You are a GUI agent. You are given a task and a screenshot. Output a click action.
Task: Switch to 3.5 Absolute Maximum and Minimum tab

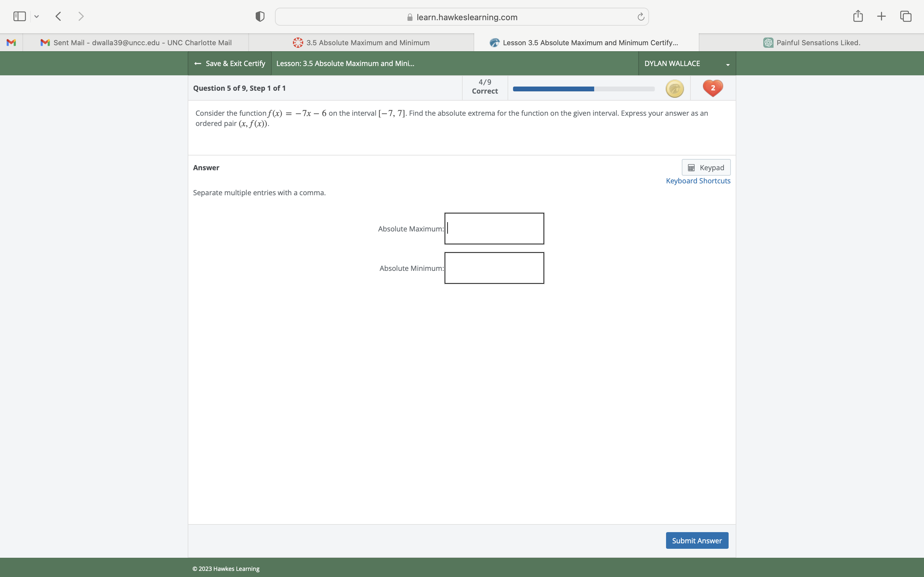coord(361,43)
